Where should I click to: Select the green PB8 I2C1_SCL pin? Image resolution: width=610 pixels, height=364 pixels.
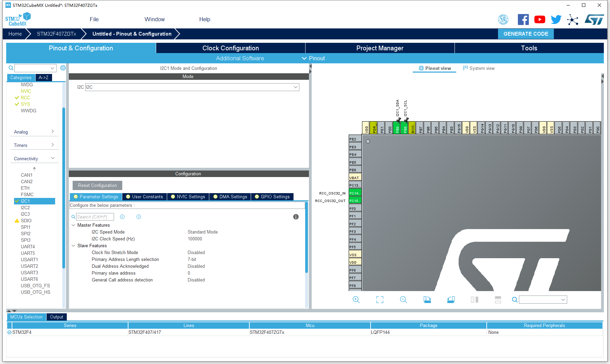pos(405,128)
